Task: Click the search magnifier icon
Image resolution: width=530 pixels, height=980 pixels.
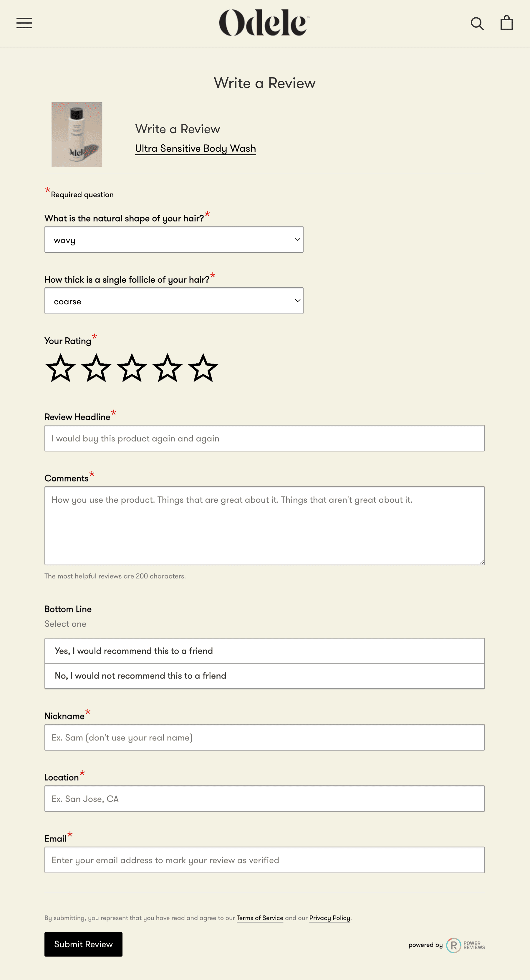Action: (477, 24)
